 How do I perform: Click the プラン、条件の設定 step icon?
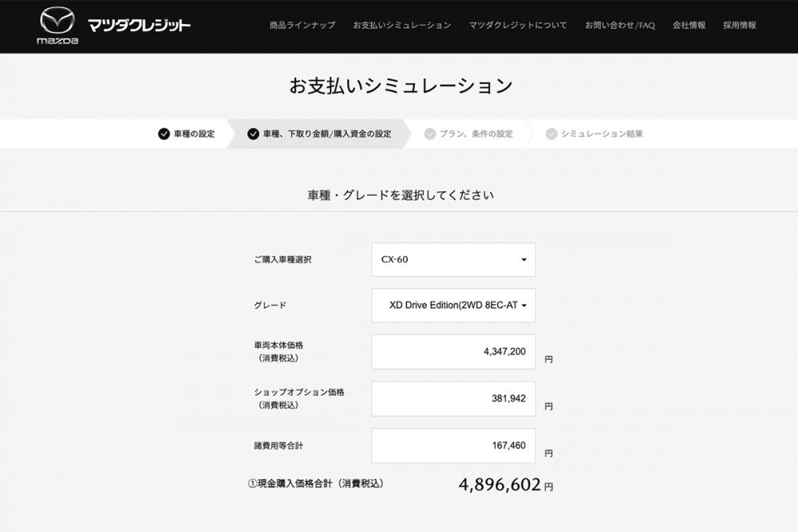(x=430, y=134)
